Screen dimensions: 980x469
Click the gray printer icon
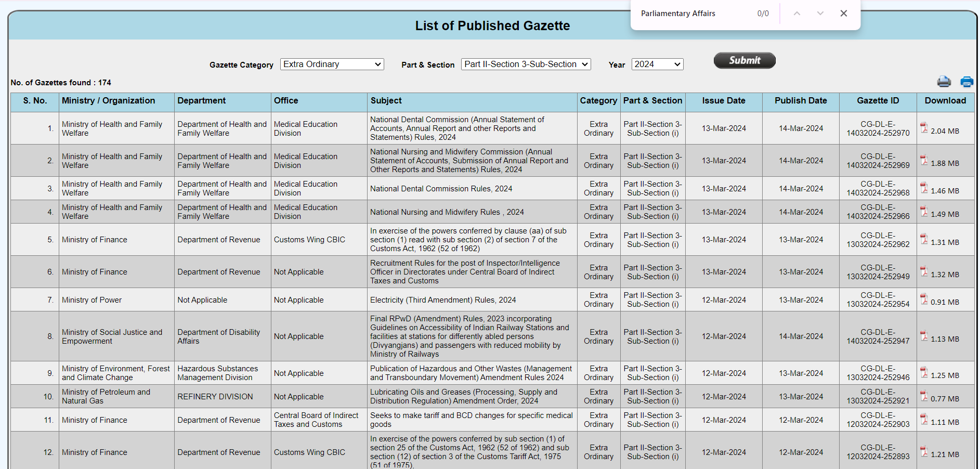coord(944,82)
